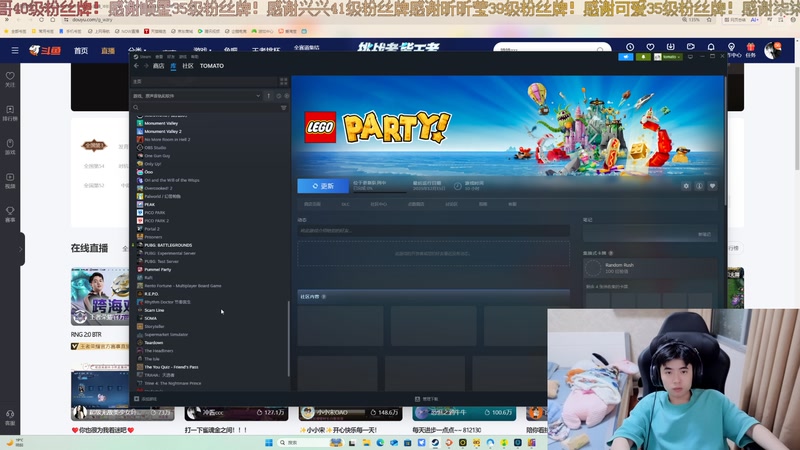The image size is (800, 450).
Task: Open Douyu hamburger menu icon
Action: (x=15, y=51)
